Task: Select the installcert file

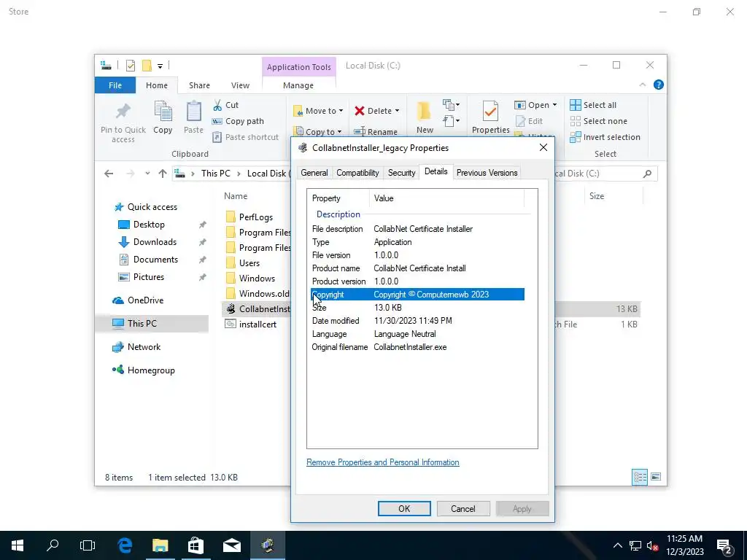Action: pos(258,324)
